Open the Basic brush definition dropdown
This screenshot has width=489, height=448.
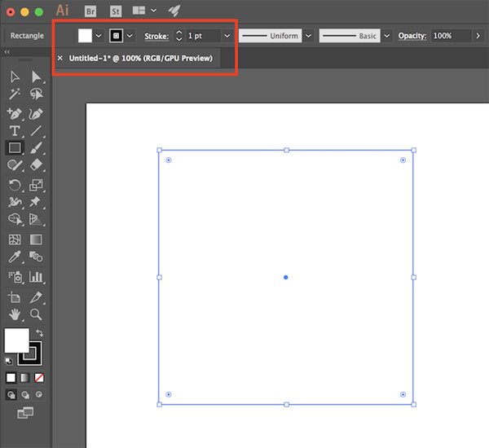pyautogui.click(x=386, y=36)
